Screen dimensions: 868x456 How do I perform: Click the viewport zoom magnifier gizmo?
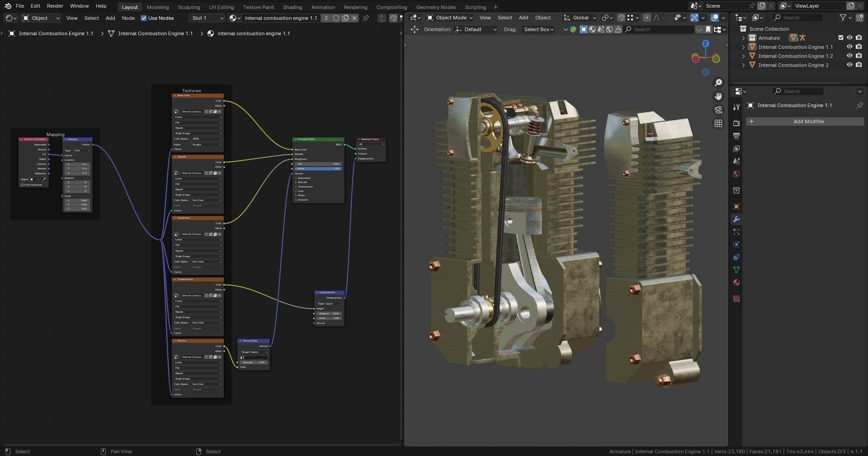coord(718,83)
